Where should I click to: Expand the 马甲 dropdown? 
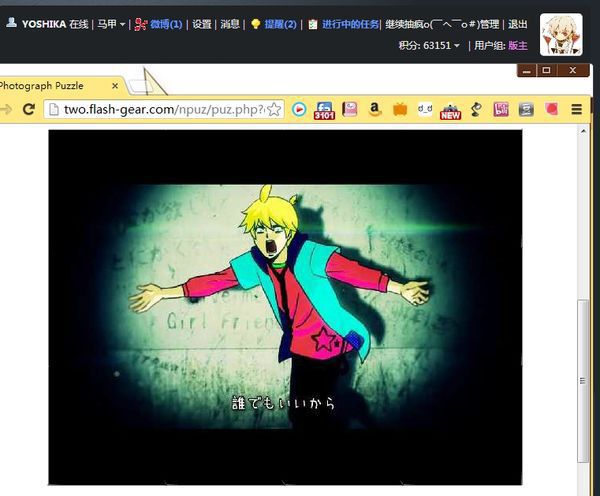[x=110, y=24]
